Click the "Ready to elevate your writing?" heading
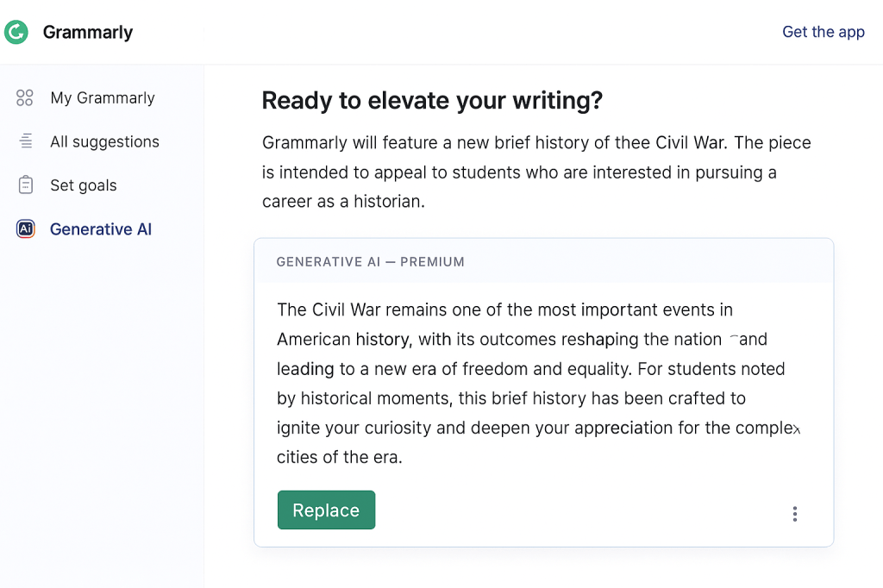The height and width of the screenshot is (588, 883). [x=432, y=101]
